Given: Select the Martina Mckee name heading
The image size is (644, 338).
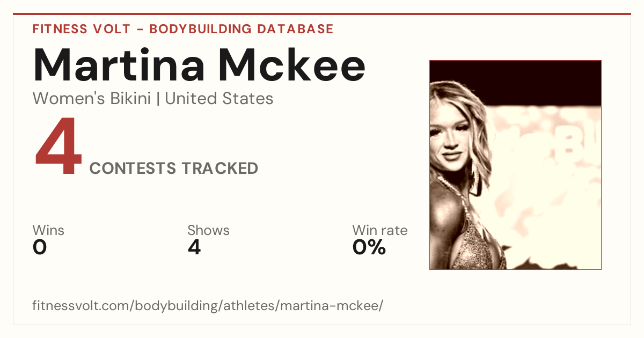Looking at the screenshot, I should click(x=199, y=65).
